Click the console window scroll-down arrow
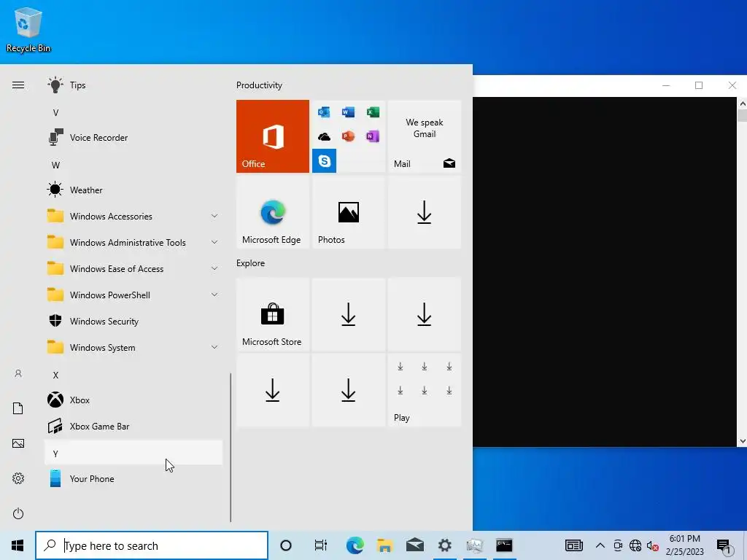The width and height of the screenshot is (747, 560). click(x=742, y=441)
